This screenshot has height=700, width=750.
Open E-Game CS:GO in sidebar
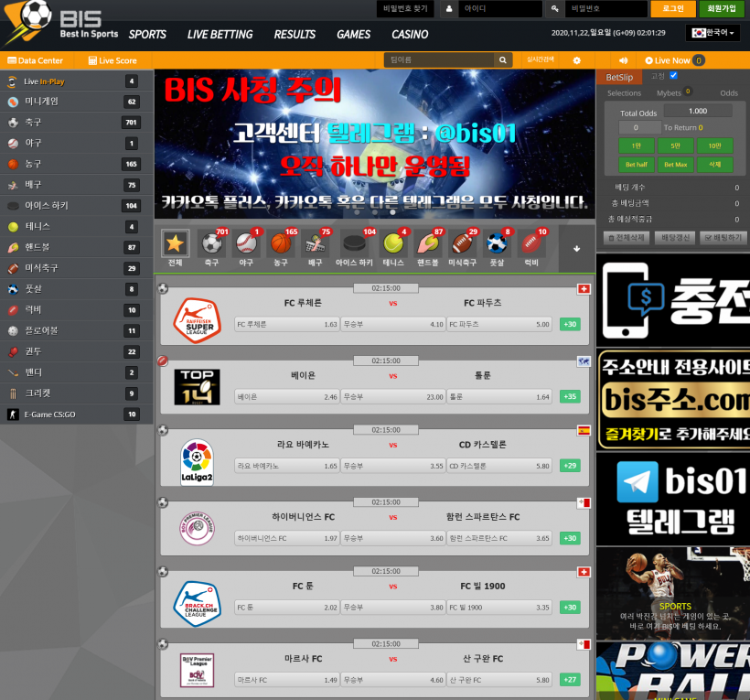[x=77, y=415]
